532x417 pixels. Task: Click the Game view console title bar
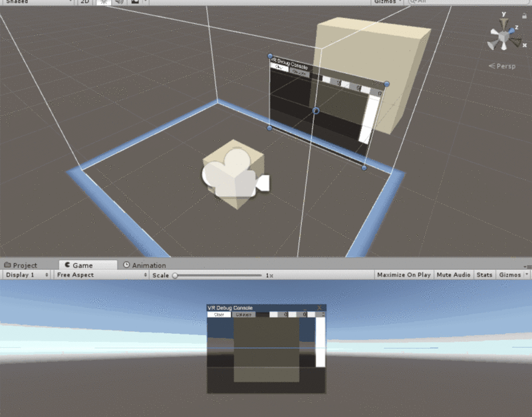(267, 308)
